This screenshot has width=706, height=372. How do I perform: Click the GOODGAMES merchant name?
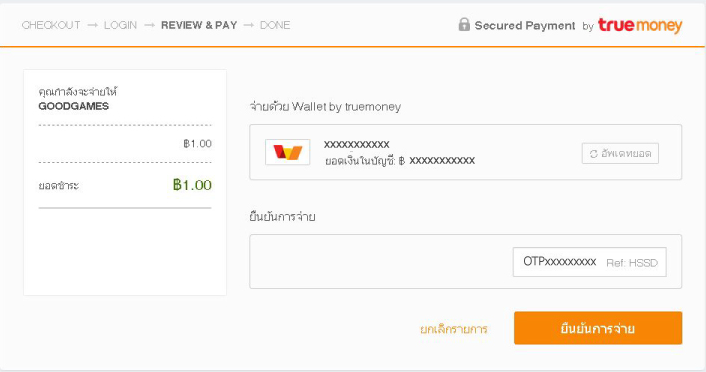(73, 106)
